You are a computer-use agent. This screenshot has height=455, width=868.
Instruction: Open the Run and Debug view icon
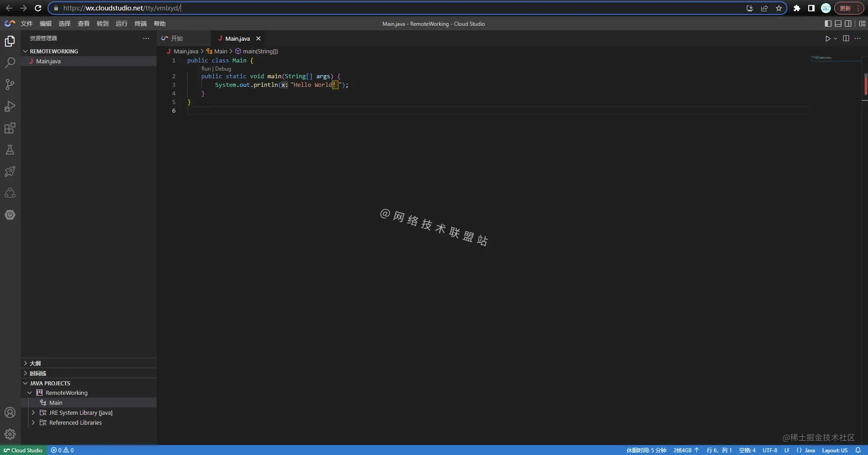coord(10,106)
